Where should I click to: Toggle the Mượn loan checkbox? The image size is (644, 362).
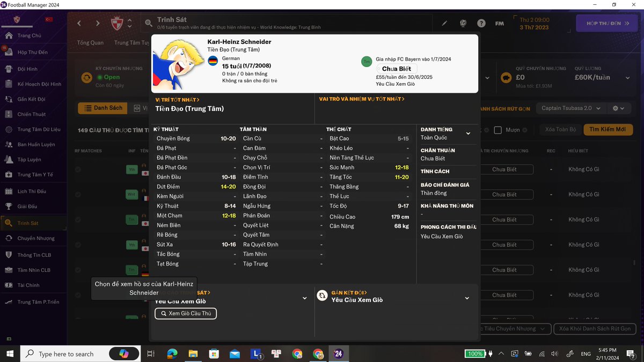click(497, 130)
